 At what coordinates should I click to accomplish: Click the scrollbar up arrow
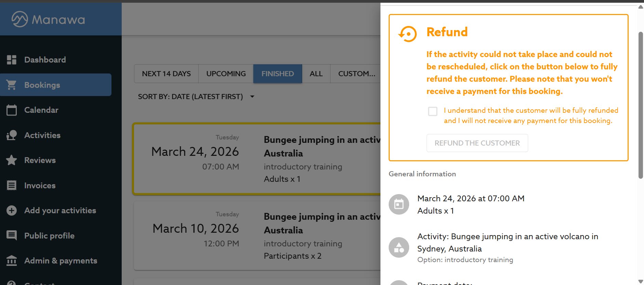point(641,7)
